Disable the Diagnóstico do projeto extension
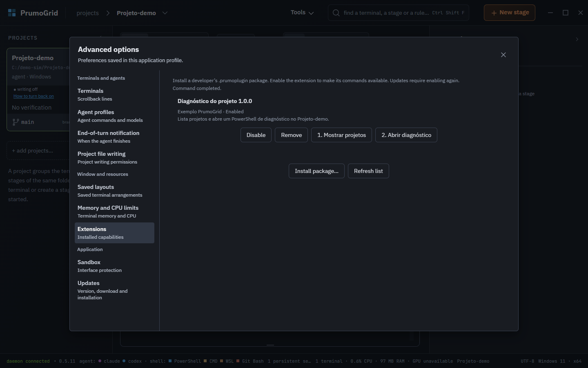The image size is (588, 368). (x=256, y=135)
